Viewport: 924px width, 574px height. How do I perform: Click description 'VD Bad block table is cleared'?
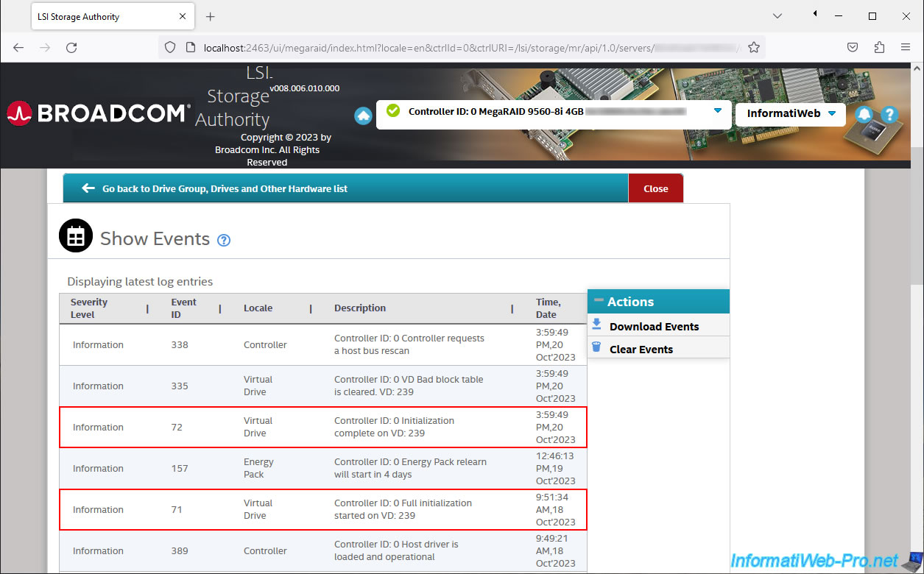409,386
